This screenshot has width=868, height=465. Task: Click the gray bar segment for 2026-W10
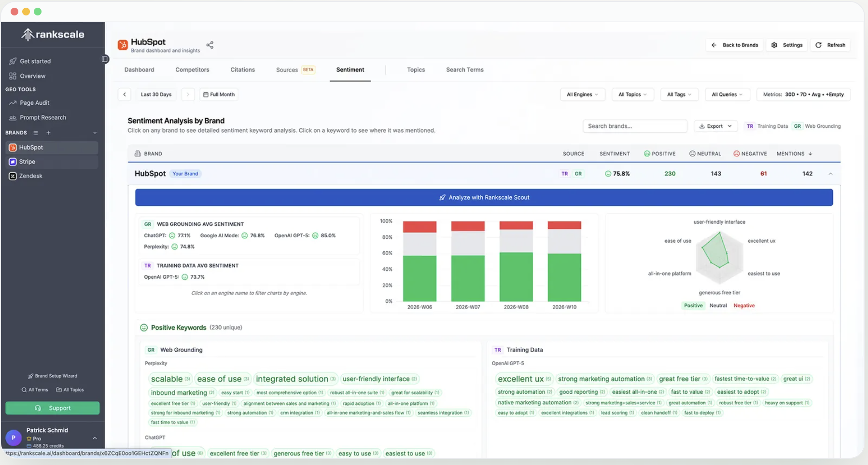(564, 242)
